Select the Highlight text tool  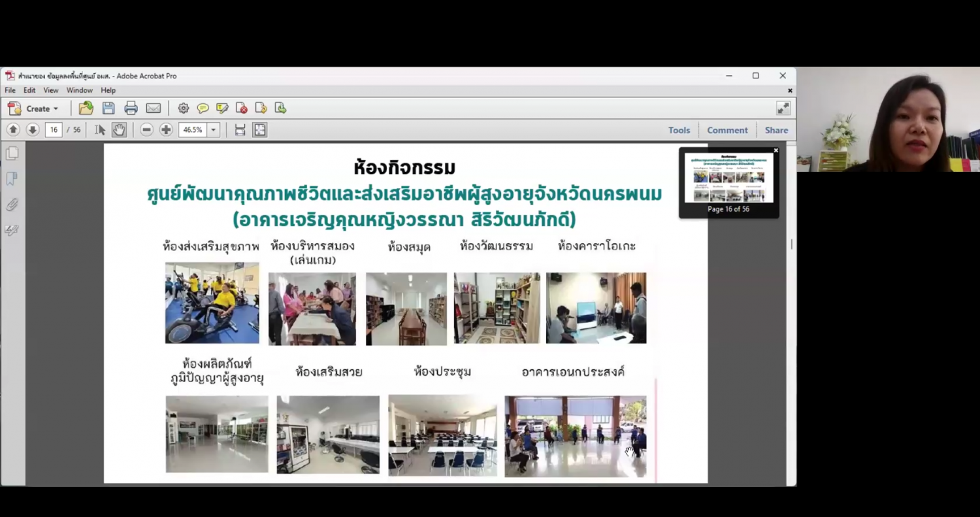[x=222, y=108]
